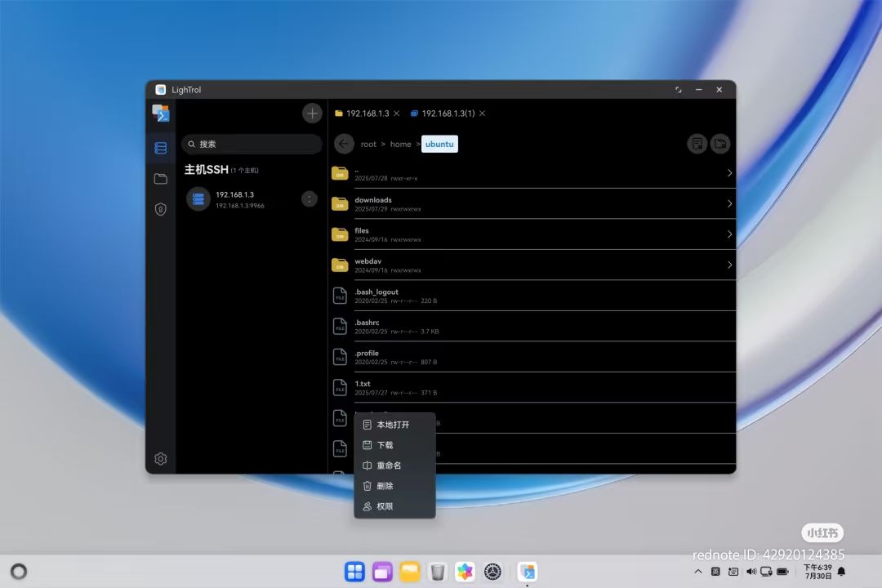
Task: Click the LighTrol logo in the sidebar
Action: coord(161,113)
